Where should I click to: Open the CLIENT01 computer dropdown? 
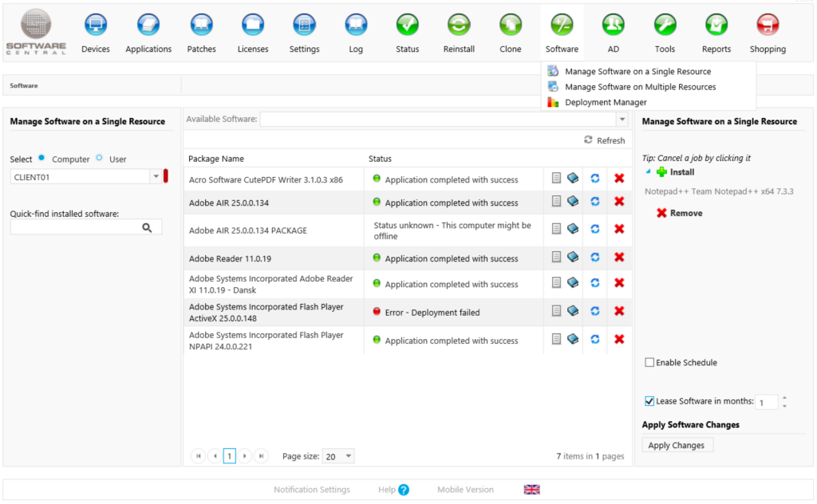156,176
